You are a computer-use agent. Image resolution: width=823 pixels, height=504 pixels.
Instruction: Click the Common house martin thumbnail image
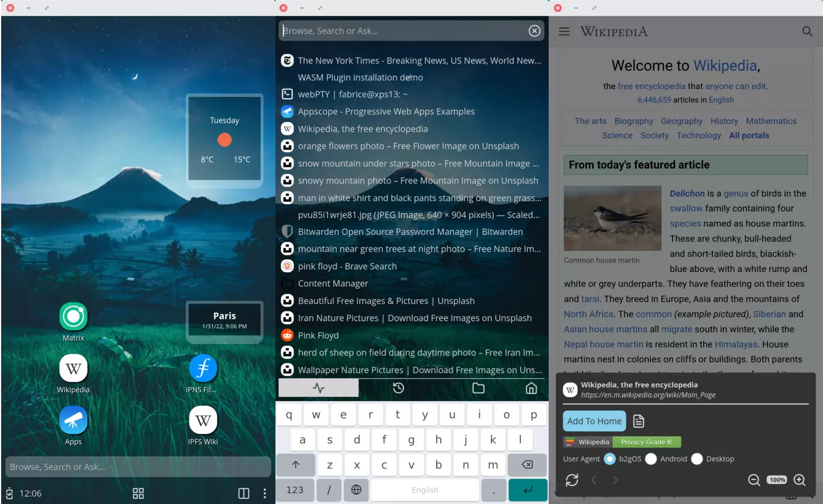(613, 218)
